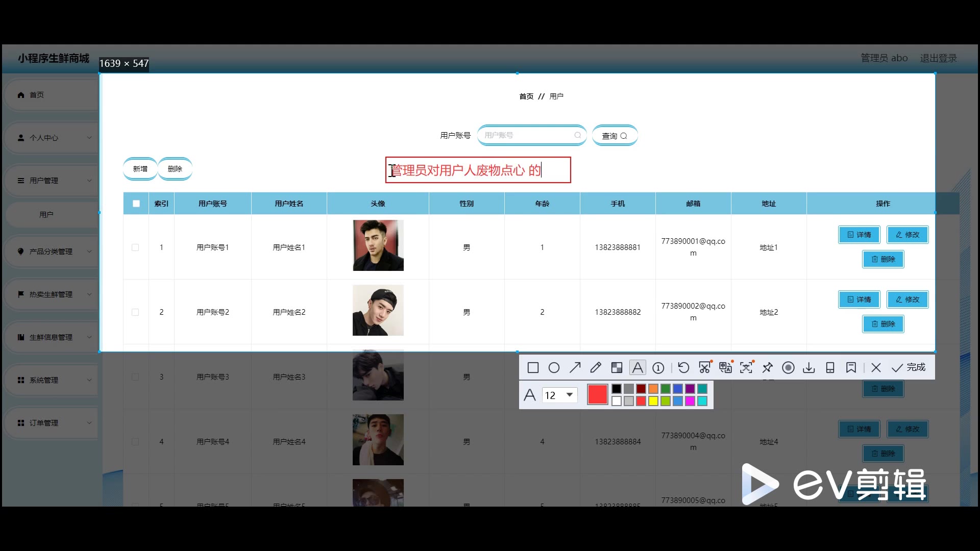Click 详情 for 用户账号2 row
The height and width of the screenshot is (551, 980).
click(x=859, y=299)
